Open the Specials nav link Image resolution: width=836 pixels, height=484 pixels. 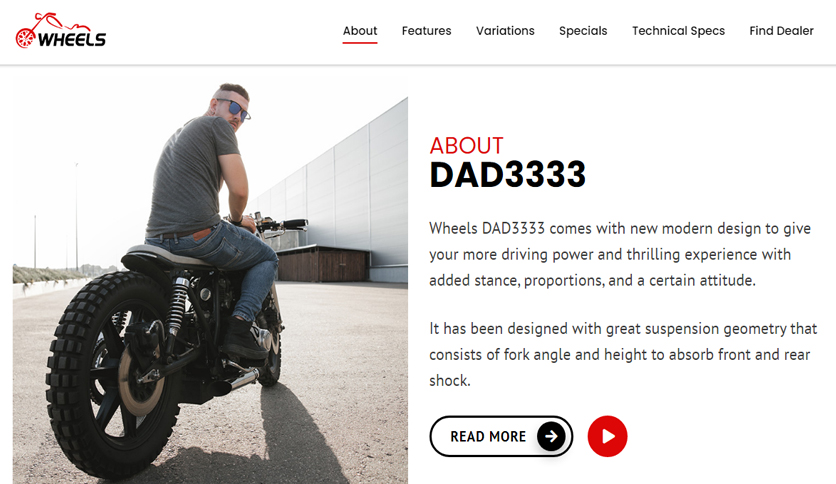pos(583,31)
